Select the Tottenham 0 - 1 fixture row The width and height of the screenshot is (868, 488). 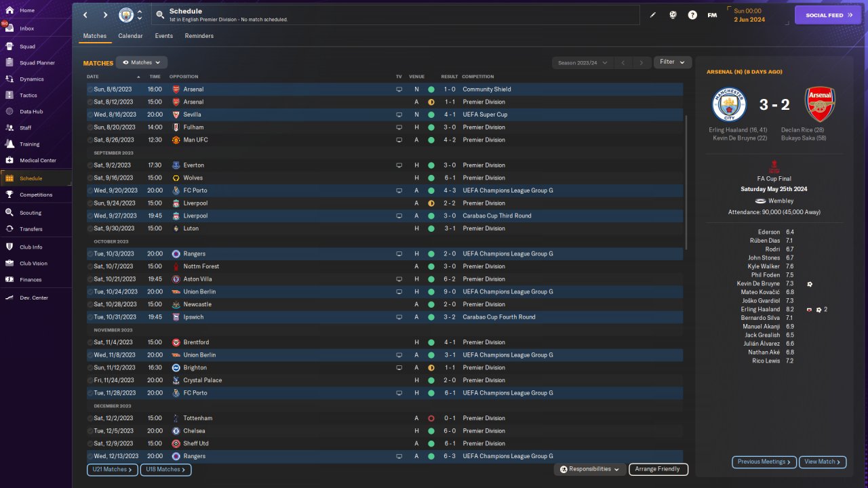pyautogui.click(x=384, y=418)
